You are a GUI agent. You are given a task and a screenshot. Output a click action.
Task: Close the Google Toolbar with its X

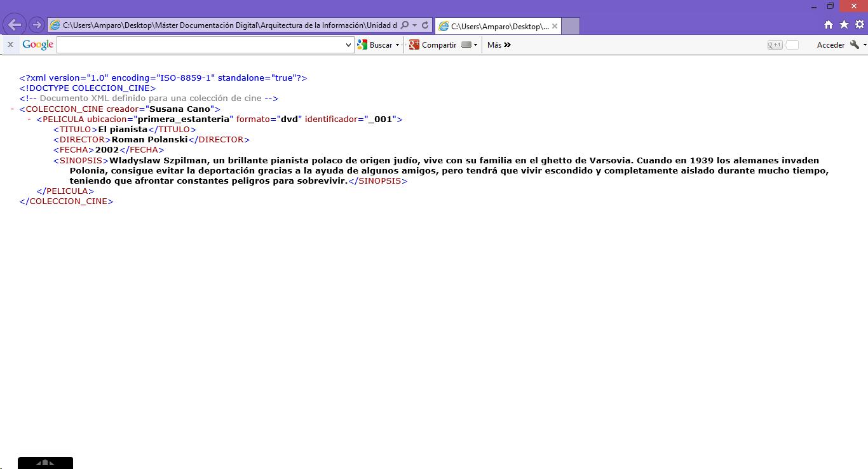(10, 44)
